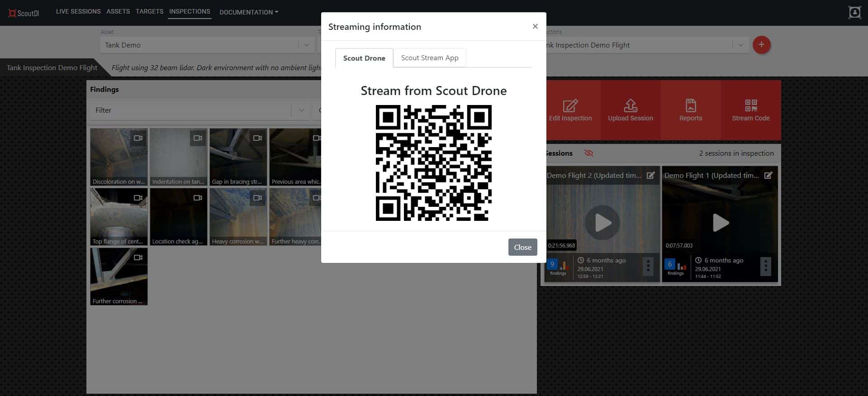This screenshot has height=396, width=868.
Task: Open the Location check ag... thumbnail
Action: pyautogui.click(x=178, y=217)
